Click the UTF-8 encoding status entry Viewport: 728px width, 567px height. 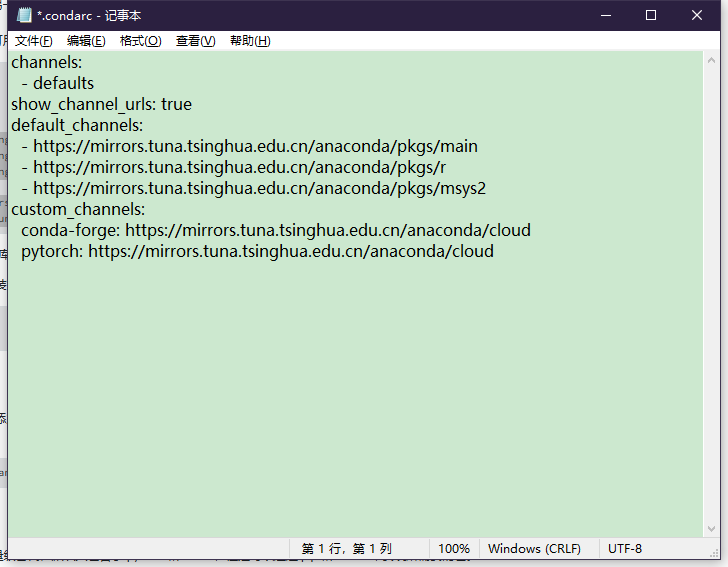pyautogui.click(x=625, y=549)
